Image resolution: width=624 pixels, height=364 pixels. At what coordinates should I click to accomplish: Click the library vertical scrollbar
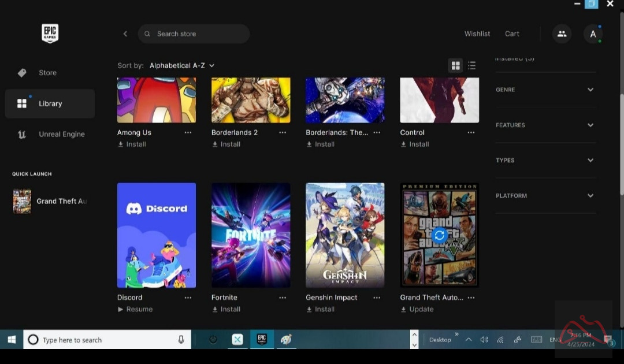click(x=621, y=144)
